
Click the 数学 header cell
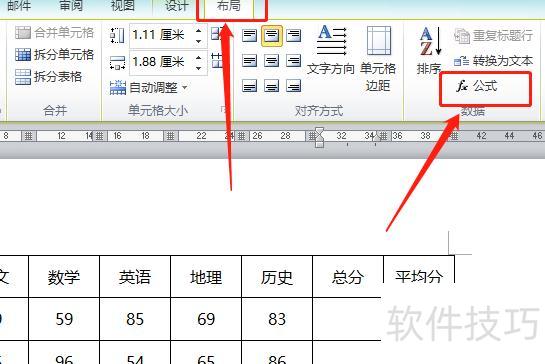pos(64,277)
